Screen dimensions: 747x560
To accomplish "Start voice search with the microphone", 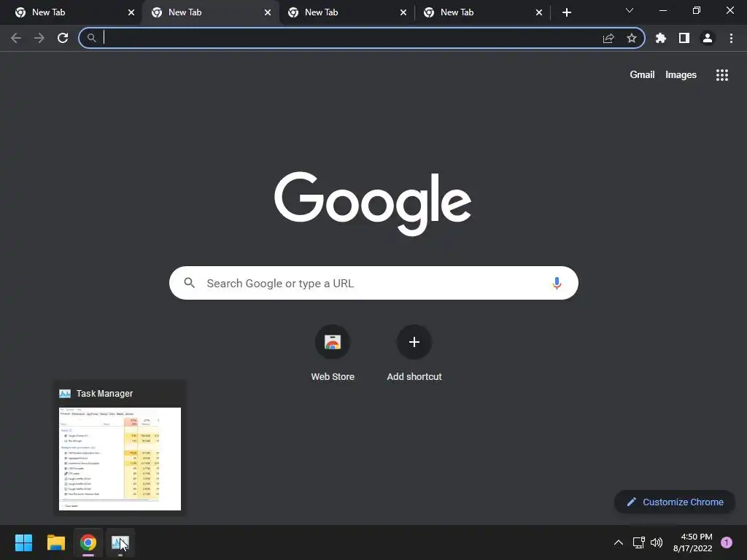I will pos(557,284).
